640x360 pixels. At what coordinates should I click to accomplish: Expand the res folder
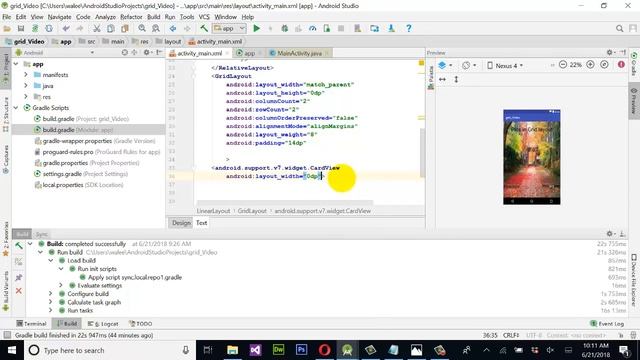[x=26, y=97]
